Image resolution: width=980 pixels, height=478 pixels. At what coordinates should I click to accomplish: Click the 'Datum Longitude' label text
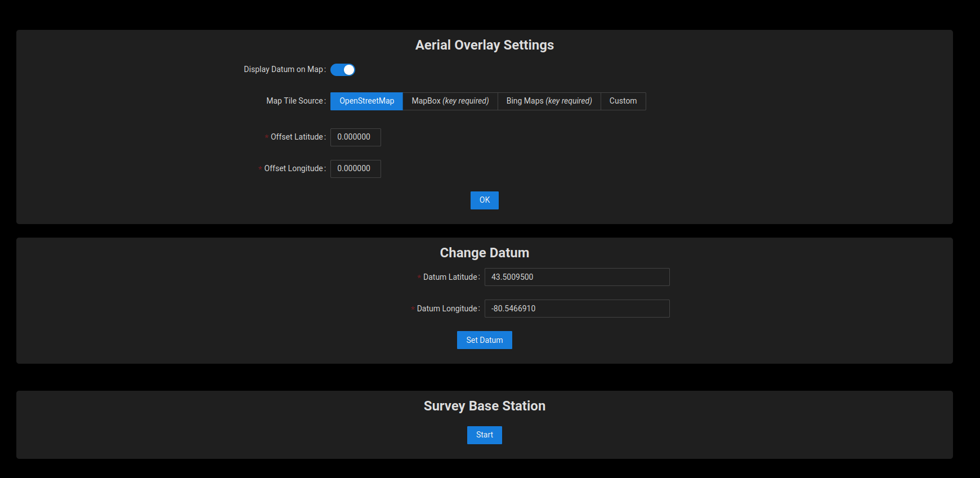tap(447, 309)
